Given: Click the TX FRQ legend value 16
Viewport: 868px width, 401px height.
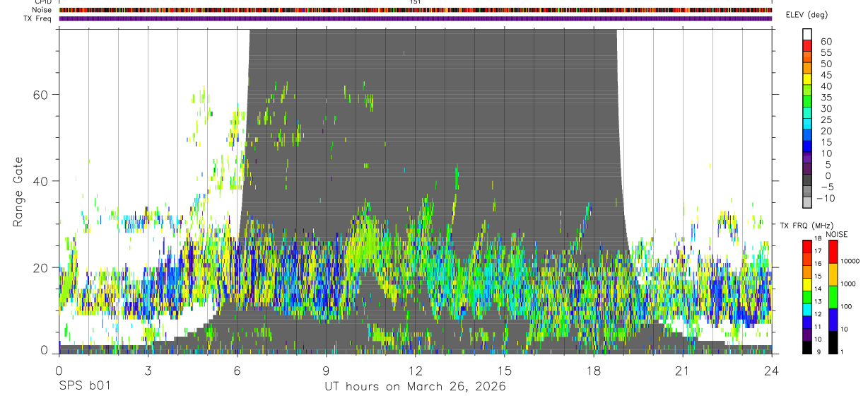Looking at the screenshot, I should coord(819,264).
